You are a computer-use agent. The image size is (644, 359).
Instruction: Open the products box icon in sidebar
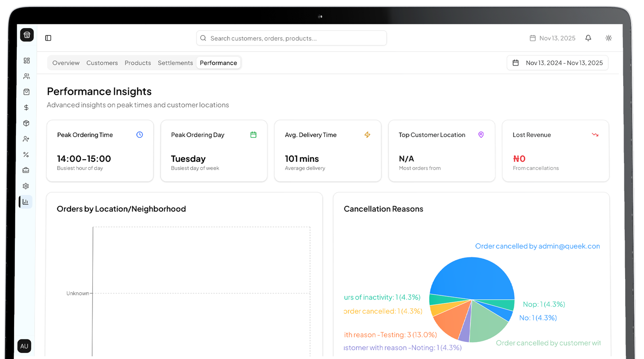click(27, 123)
